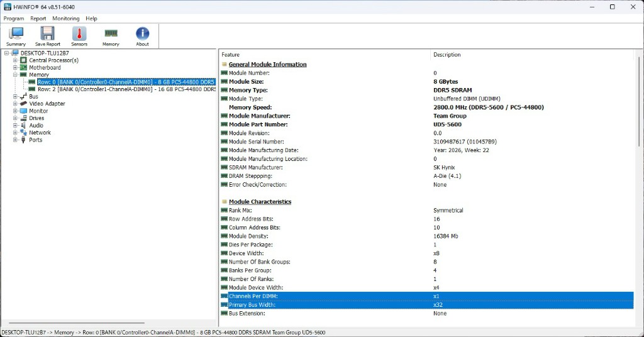Collapse the Memory tree node
The image size is (644, 337).
click(15, 75)
